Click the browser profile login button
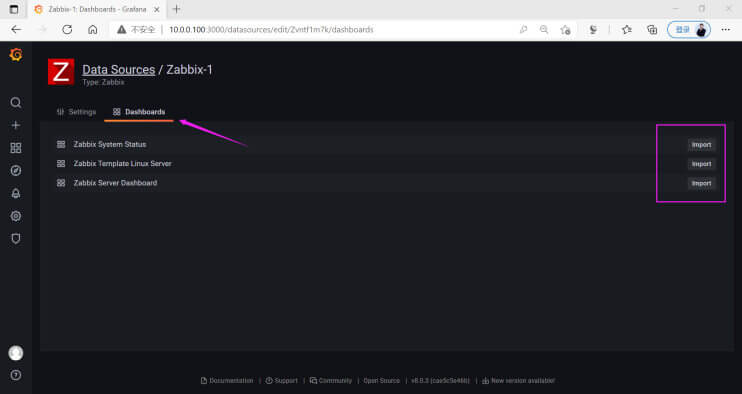Viewport: 742px width, 394px height. 689,29
